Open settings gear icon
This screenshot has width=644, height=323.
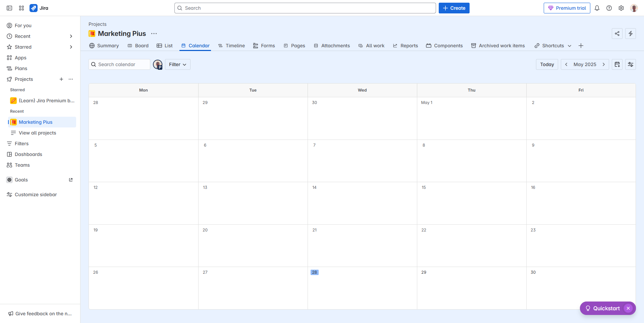click(621, 8)
